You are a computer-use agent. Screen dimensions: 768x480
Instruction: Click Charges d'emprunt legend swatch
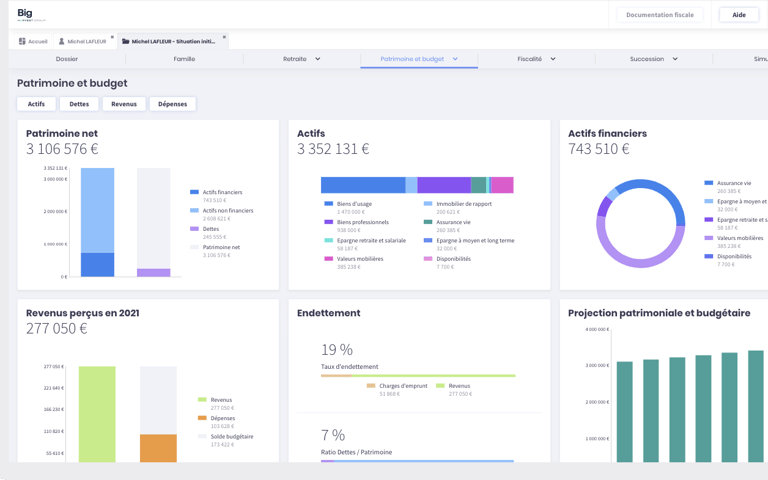pyautogui.click(x=371, y=385)
